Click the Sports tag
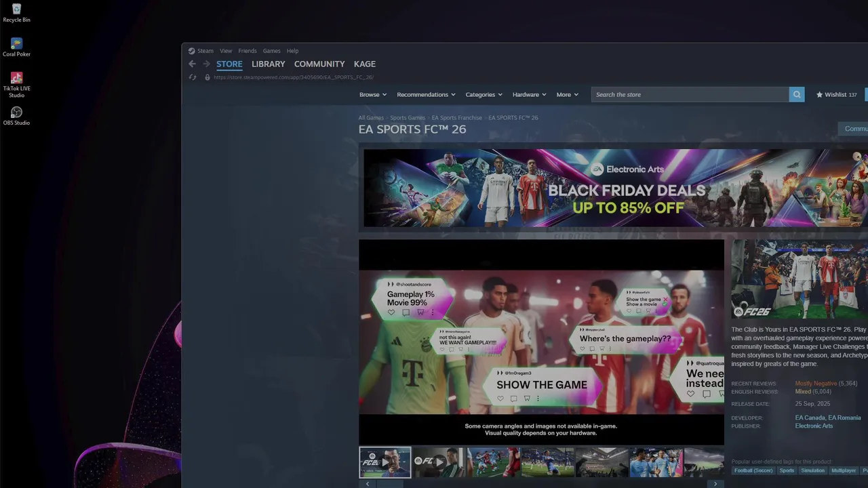This screenshot has height=488, width=868. coord(787,470)
